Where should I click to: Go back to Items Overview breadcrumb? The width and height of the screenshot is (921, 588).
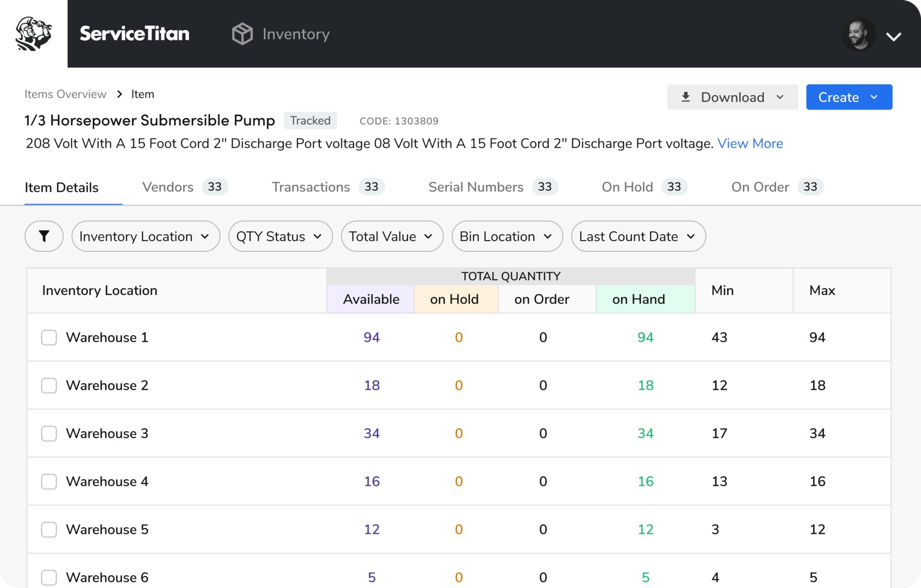click(65, 94)
